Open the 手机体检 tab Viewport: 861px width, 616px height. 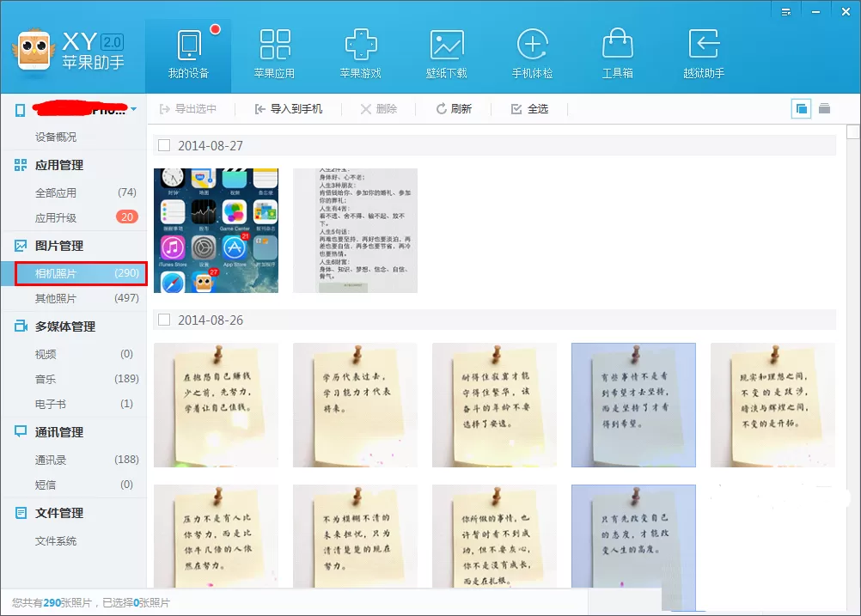(532, 56)
